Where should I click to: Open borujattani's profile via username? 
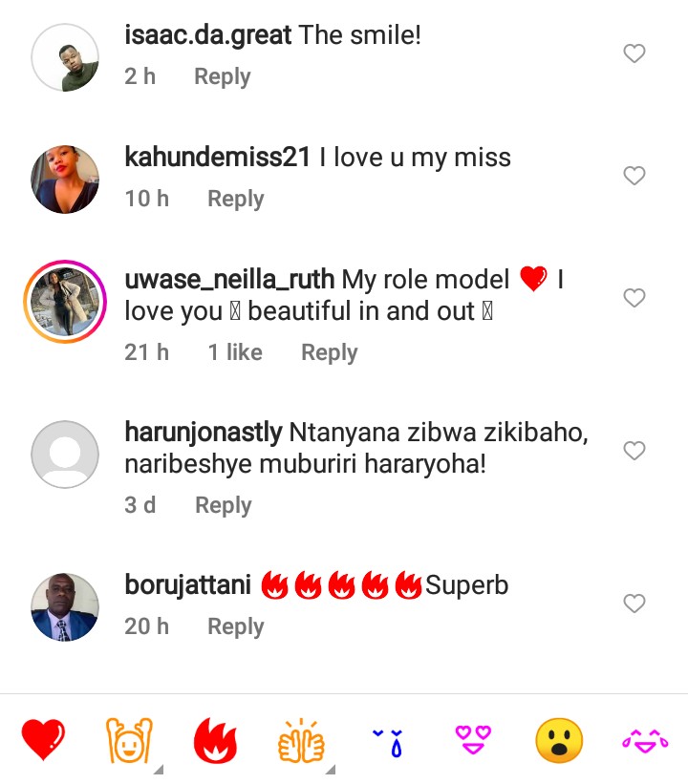click(x=187, y=584)
